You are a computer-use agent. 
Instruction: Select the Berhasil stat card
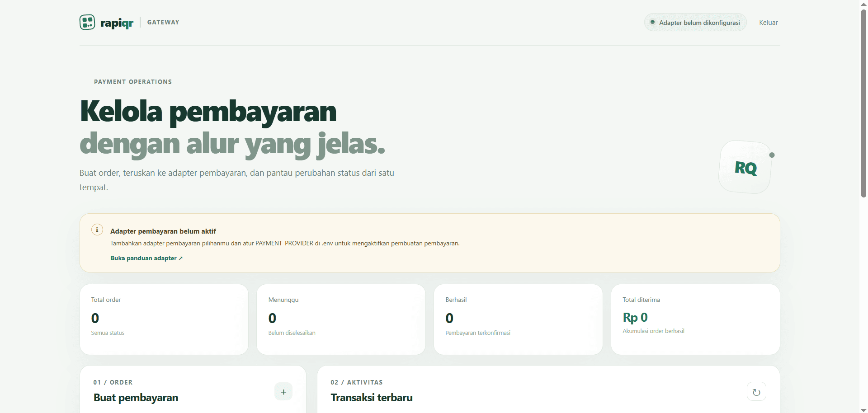tap(518, 319)
